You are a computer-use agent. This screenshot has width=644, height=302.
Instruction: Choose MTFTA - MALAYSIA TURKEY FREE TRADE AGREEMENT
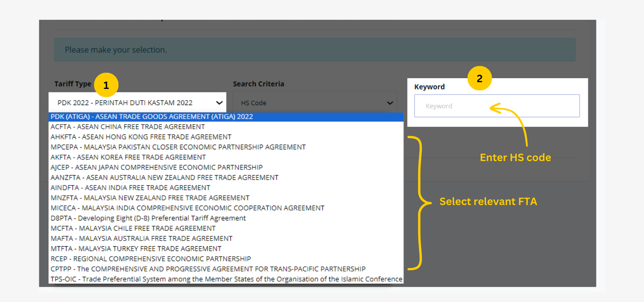pyautogui.click(x=136, y=249)
